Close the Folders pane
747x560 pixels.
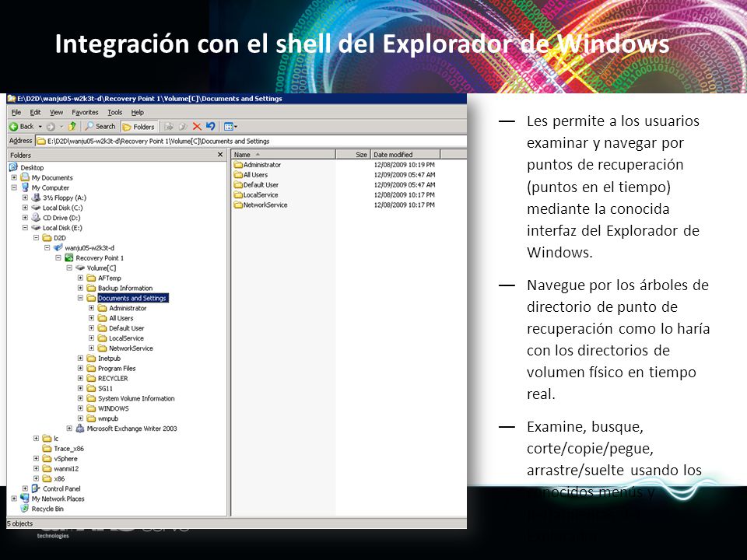coord(220,155)
